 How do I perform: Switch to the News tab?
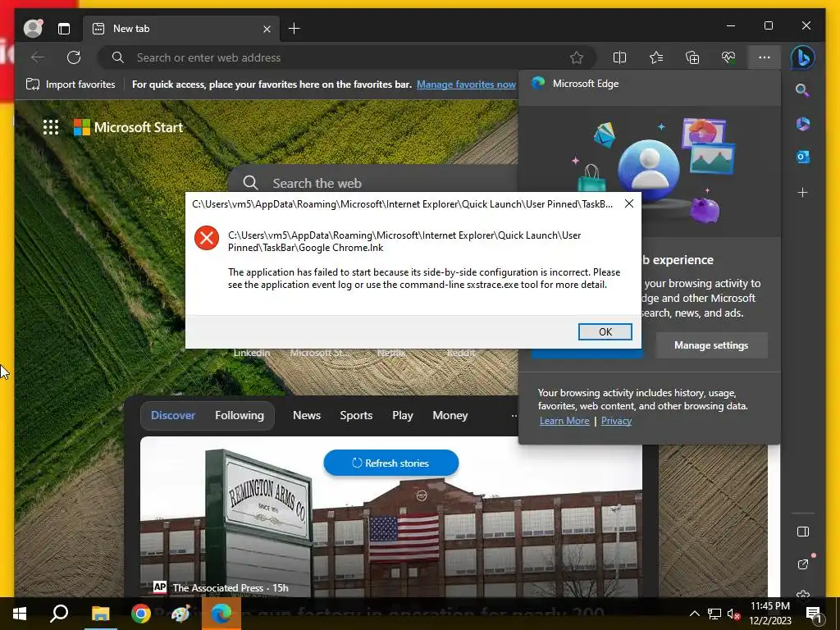click(x=307, y=415)
